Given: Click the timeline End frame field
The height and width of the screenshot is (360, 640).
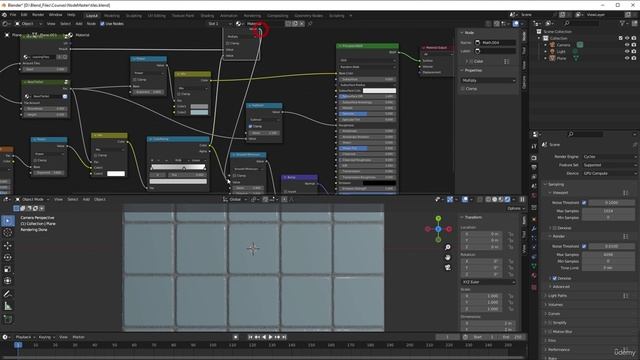Looking at the screenshot, I should 511,337.
